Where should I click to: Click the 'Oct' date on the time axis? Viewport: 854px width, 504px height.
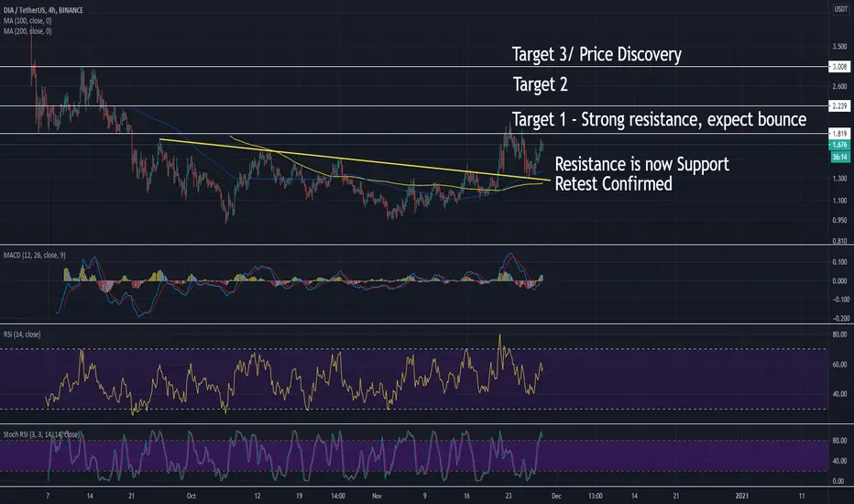coord(192,496)
